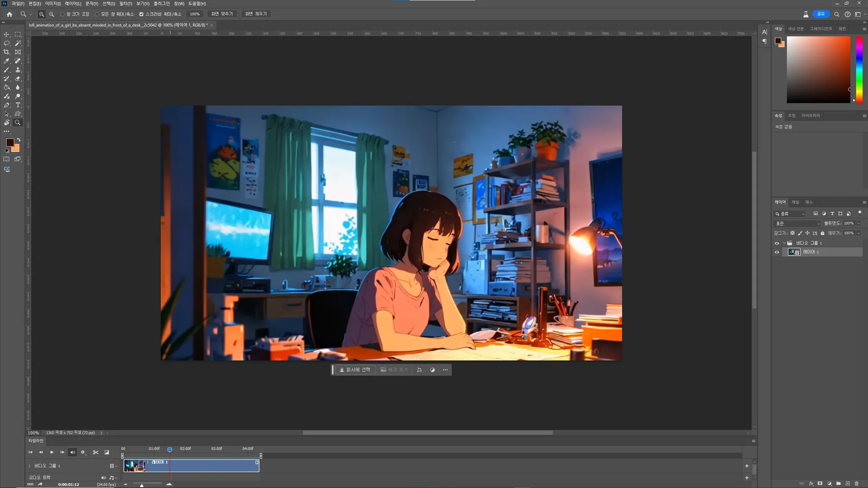Select the Eraser tool
Viewport: 868px width, 488px height.
[18, 78]
